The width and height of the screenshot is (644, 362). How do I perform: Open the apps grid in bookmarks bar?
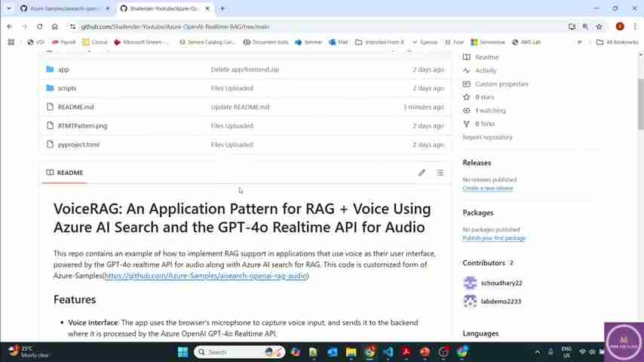coord(11,42)
